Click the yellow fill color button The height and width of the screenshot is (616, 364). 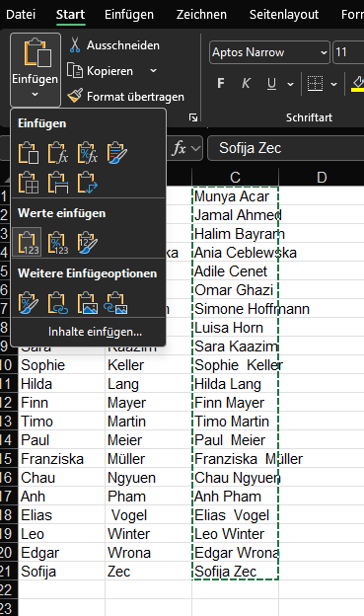coord(358,84)
